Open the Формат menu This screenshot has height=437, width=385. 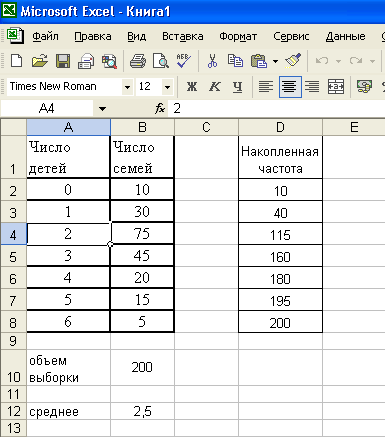point(238,36)
